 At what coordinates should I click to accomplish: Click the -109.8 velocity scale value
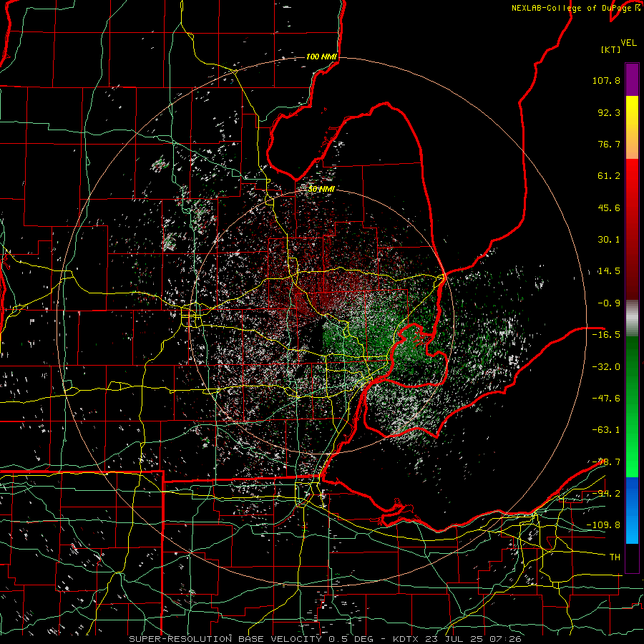(x=603, y=525)
